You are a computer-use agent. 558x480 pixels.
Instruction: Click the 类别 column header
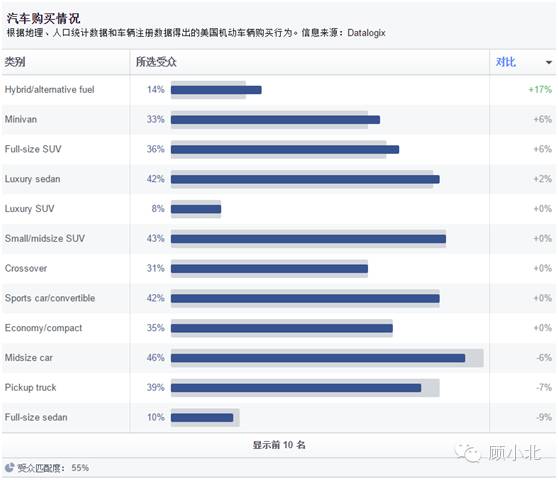pyautogui.click(x=15, y=62)
